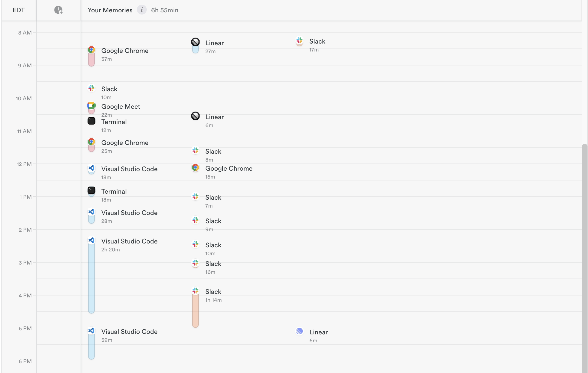Image resolution: width=588 pixels, height=373 pixels.
Task: Select the Visual Studio Code 18m icon
Action: coord(91,168)
